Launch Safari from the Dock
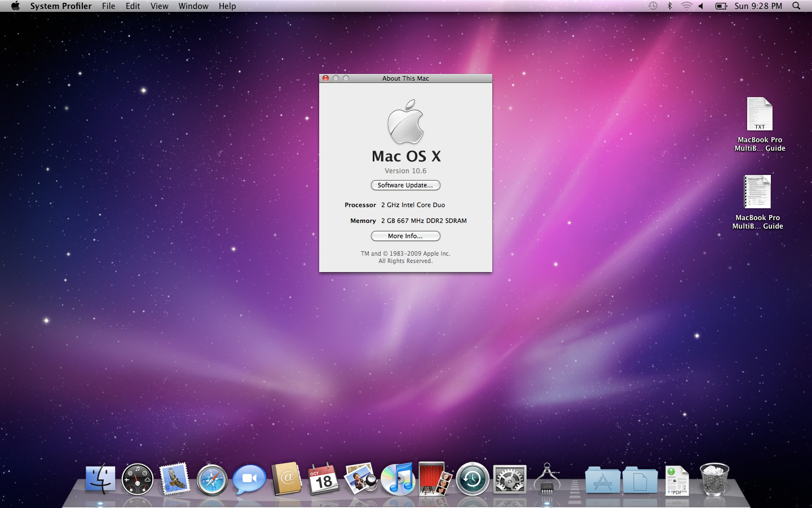 tap(212, 479)
